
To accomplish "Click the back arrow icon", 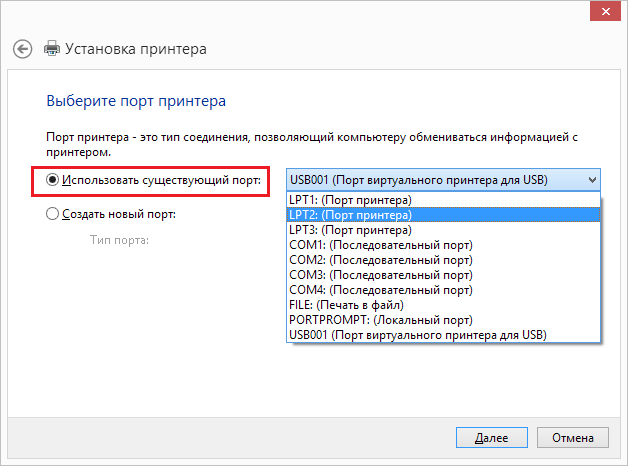I will click(x=23, y=49).
